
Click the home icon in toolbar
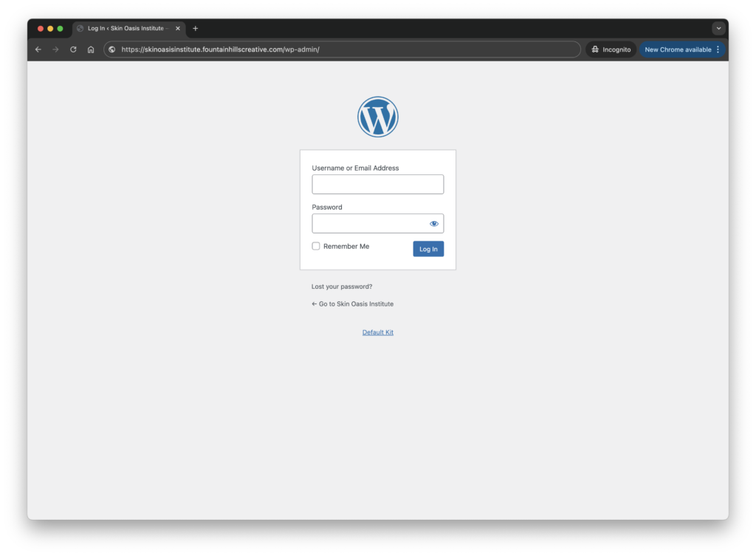pyautogui.click(x=91, y=49)
